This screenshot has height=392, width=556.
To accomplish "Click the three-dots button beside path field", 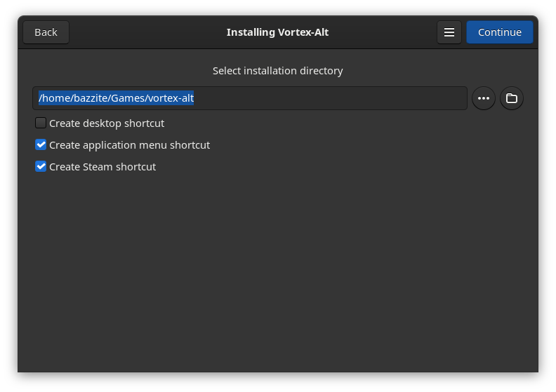I will [x=483, y=98].
